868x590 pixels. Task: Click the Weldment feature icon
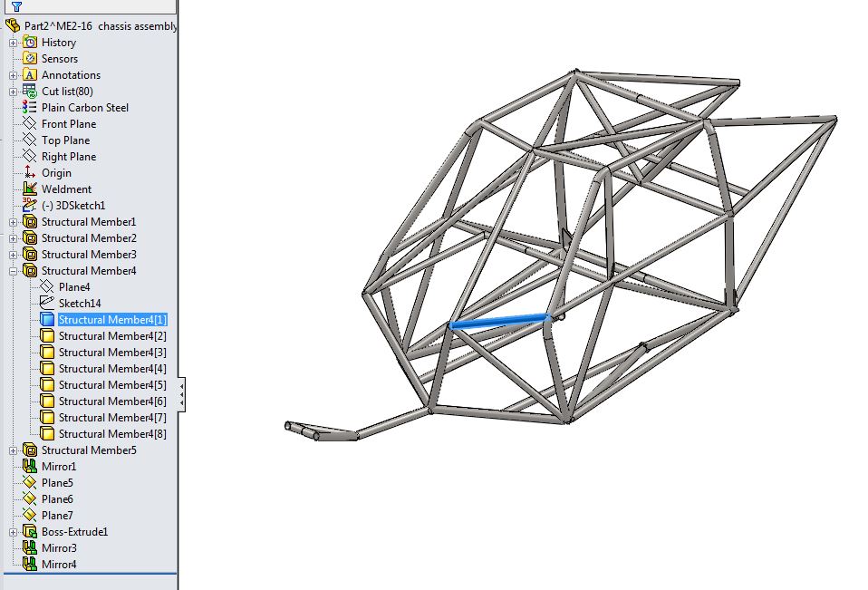point(30,189)
